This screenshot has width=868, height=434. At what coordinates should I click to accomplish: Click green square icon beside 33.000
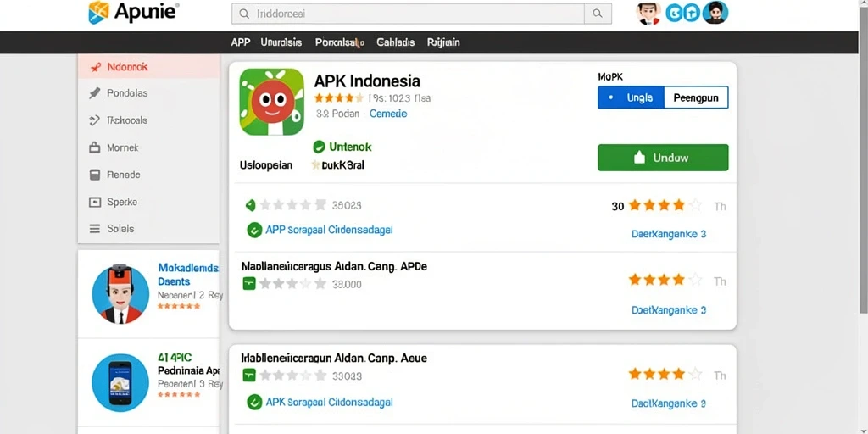249,284
